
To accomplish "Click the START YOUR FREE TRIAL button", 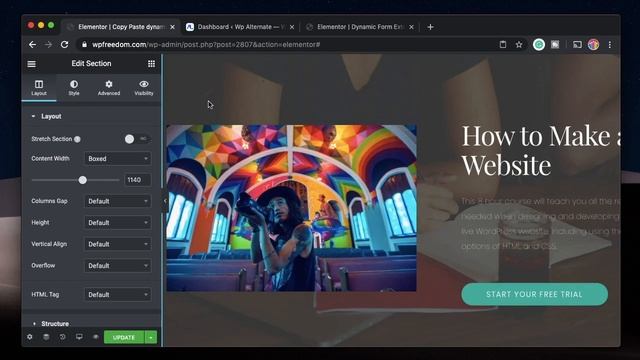I will coord(534,294).
